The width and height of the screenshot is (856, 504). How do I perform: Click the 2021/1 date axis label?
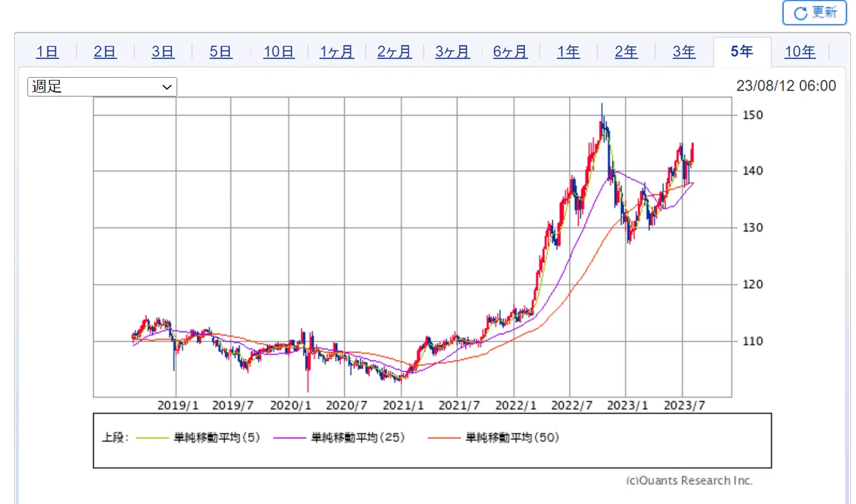(402, 406)
